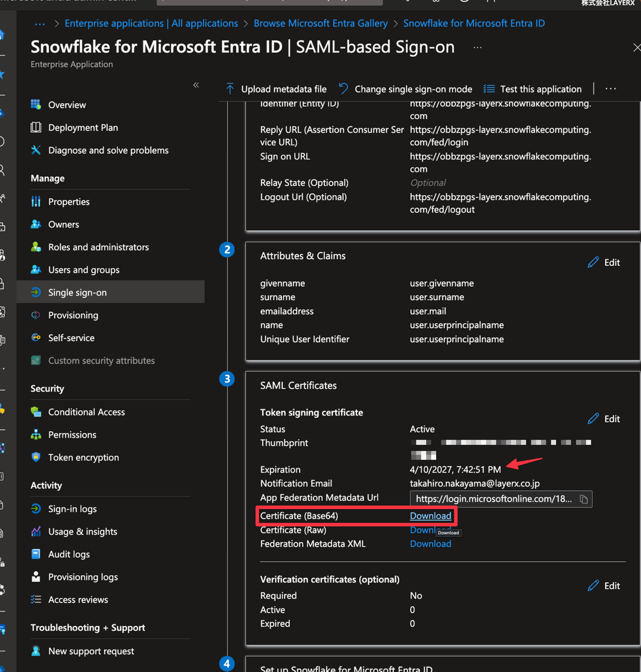Screen dimensions: 641x672
Task: Select Custom security attributes menu item
Action: [x=101, y=361]
